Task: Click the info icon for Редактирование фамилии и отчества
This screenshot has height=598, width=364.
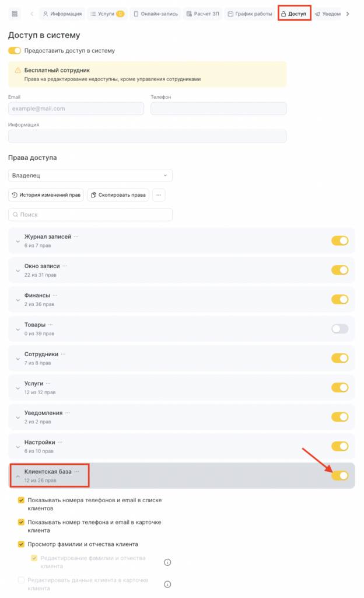Action: [x=167, y=562]
